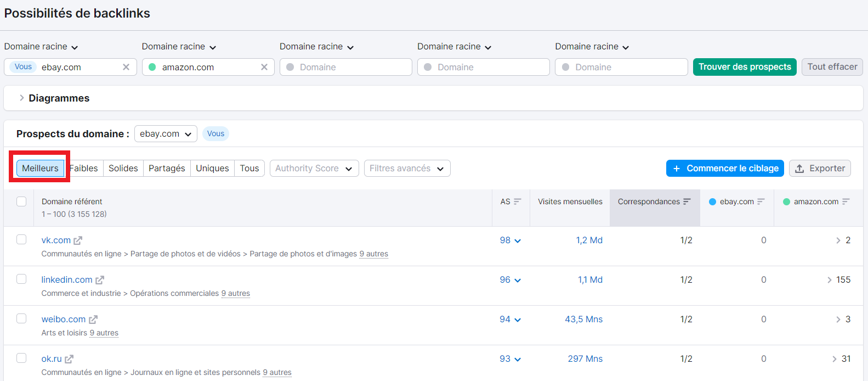The height and width of the screenshot is (381, 868).
Task: Expand the amazon.com backlinks arrow in the weibo.com row
Action: [838, 320]
